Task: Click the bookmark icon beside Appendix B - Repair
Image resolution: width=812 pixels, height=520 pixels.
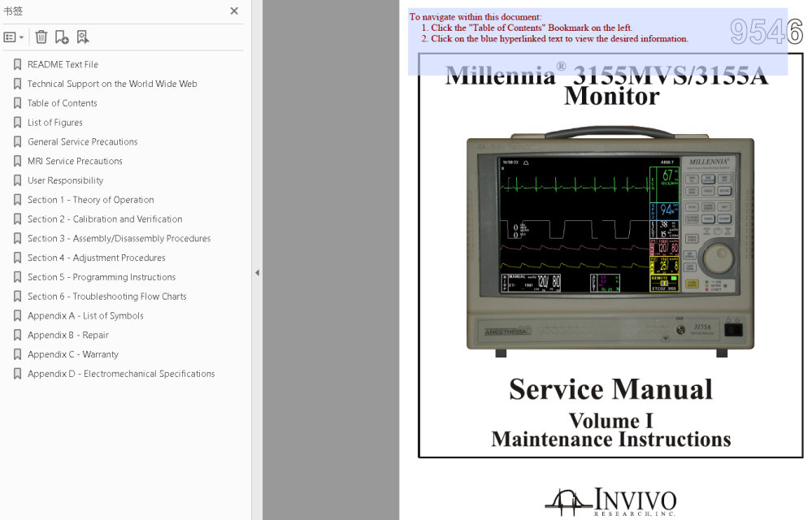Action: [17, 335]
